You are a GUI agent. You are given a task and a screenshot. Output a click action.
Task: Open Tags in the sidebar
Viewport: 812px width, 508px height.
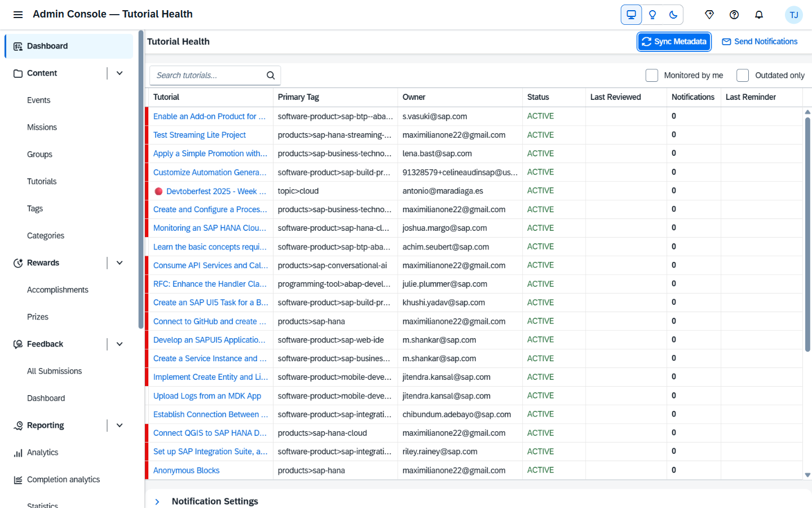[x=35, y=209]
